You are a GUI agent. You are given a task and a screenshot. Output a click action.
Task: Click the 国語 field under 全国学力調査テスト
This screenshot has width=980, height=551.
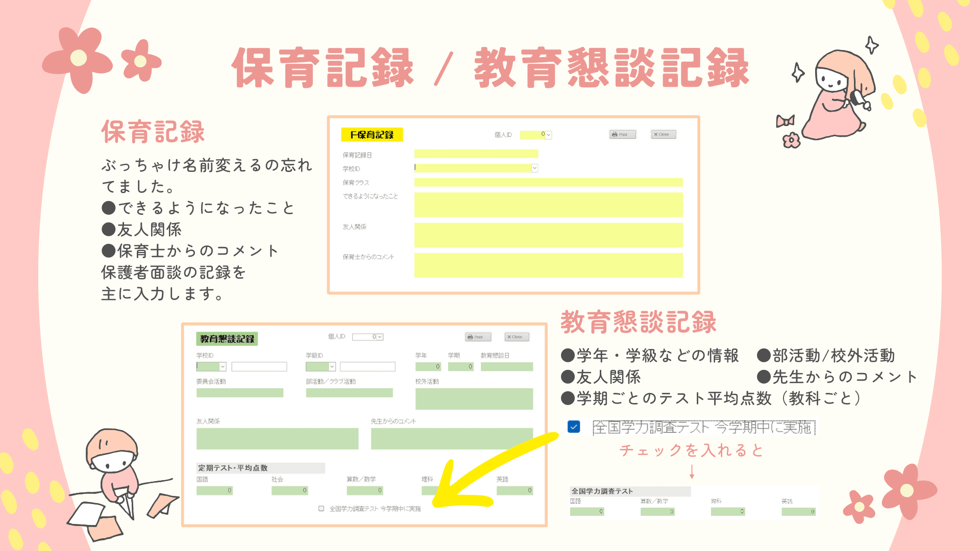(x=587, y=512)
